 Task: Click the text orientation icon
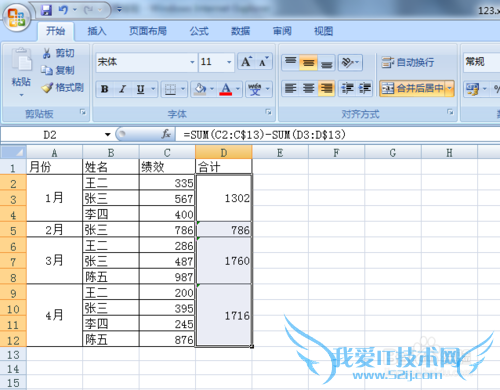point(348,62)
